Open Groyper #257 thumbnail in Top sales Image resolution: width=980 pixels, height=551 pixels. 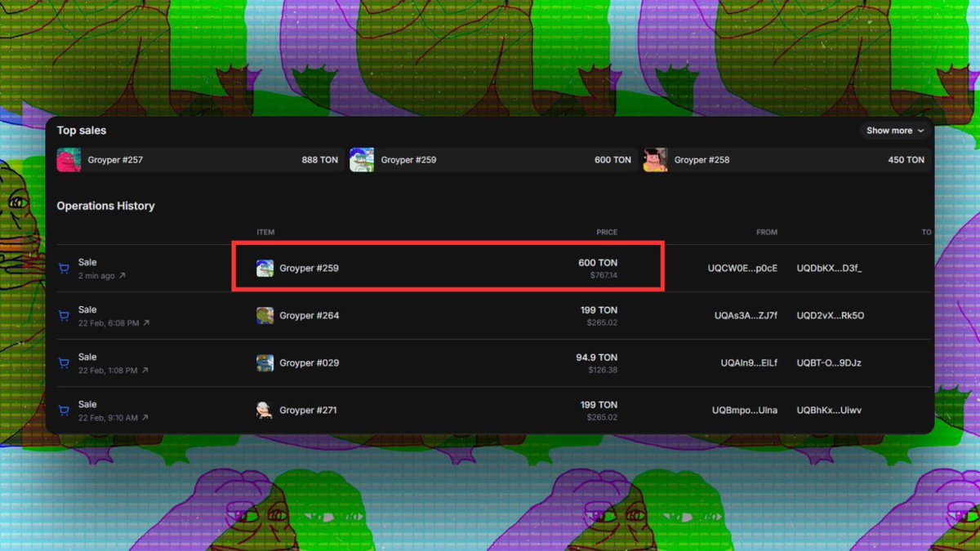69,160
